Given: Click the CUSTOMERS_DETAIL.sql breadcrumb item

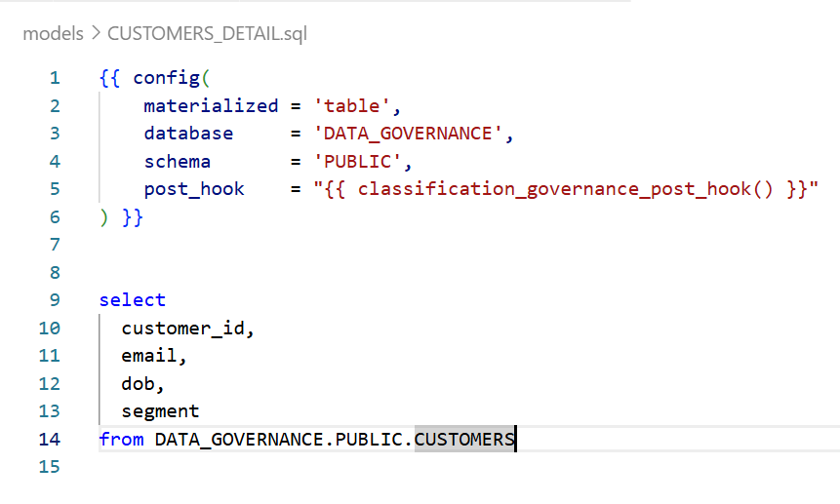Looking at the screenshot, I should tap(207, 33).
